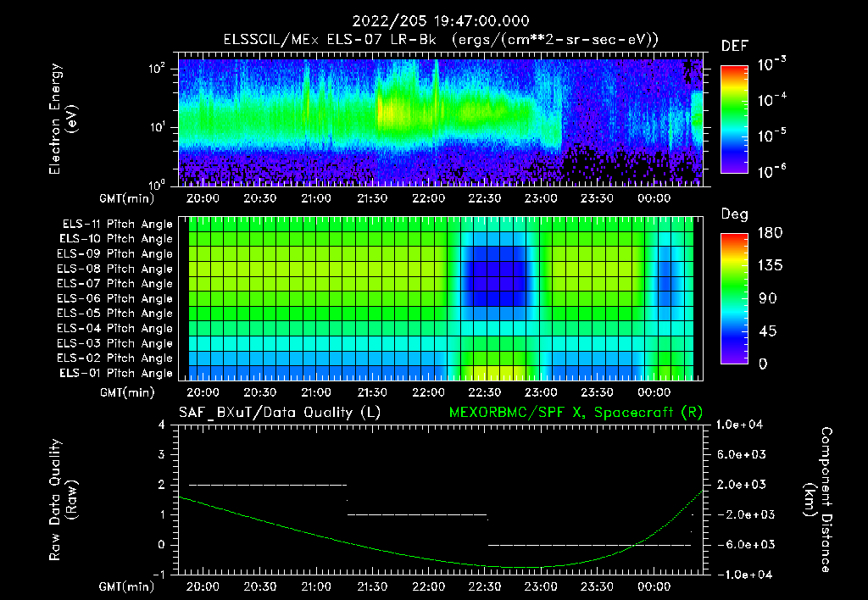Click the ELS-07 Pitch Angle row label
This screenshot has width=868, height=600.
(115, 284)
